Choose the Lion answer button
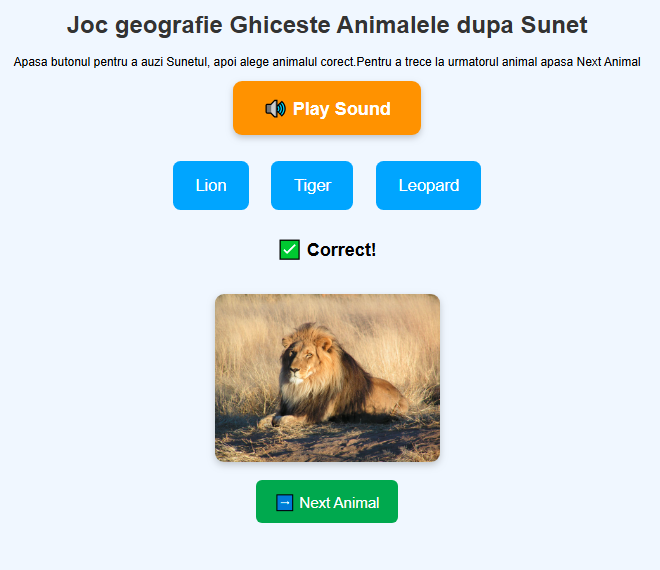Screen dimensions: 660x570 pyautogui.click(x=211, y=185)
